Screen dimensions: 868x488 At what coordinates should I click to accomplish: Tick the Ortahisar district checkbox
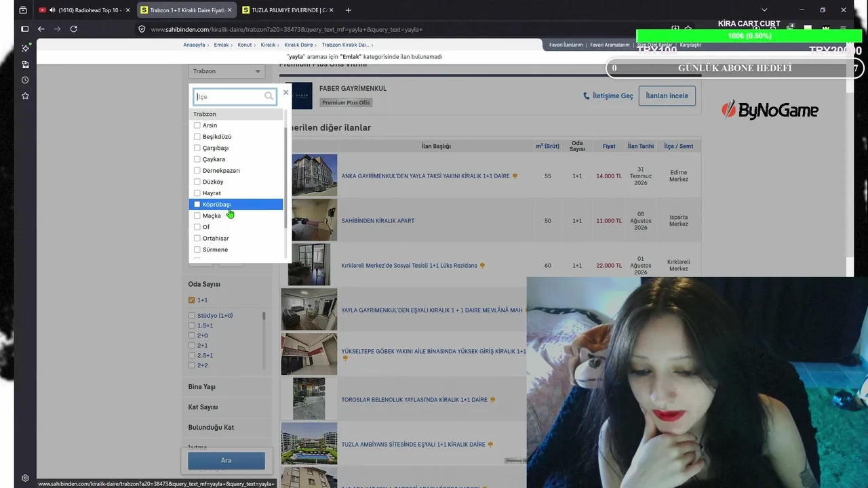tap(197, 239)
